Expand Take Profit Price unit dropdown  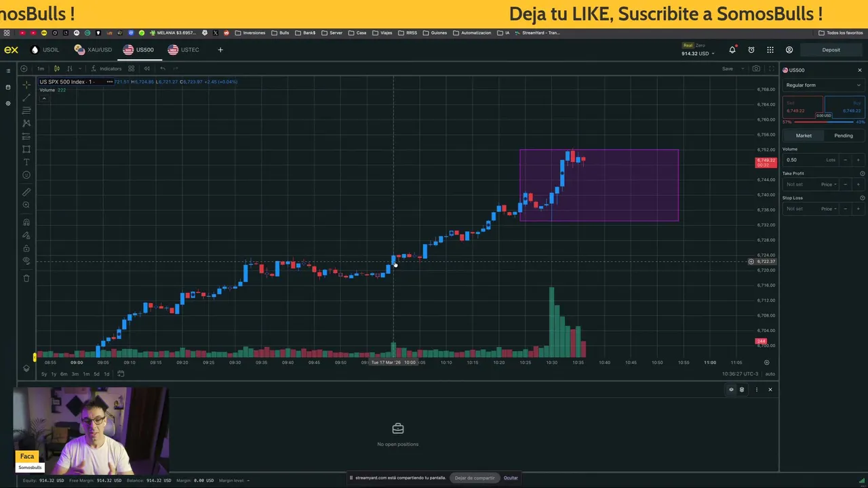click(829, 184)
